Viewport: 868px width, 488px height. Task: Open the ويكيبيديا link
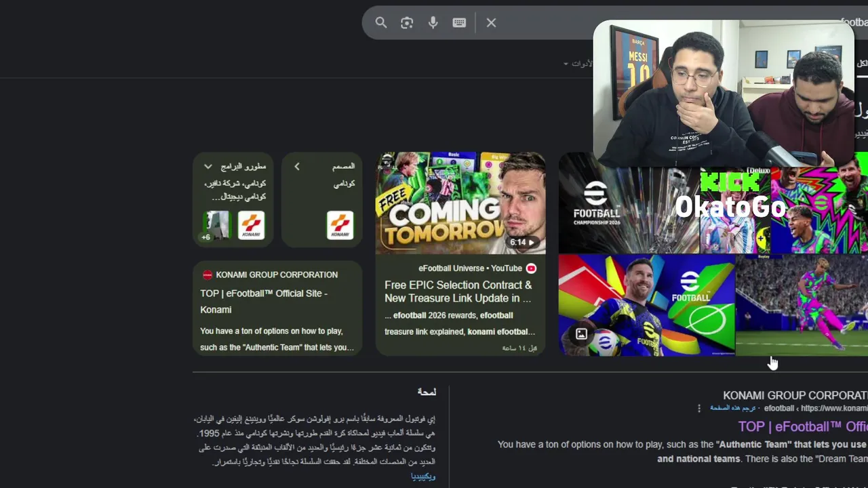[x=423, y=476]
